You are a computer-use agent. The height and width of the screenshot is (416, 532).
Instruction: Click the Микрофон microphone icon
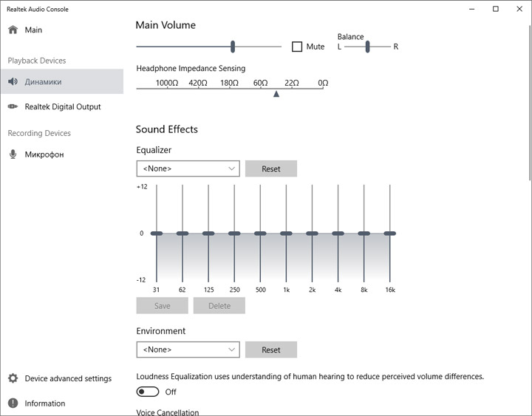click(13, 154)
